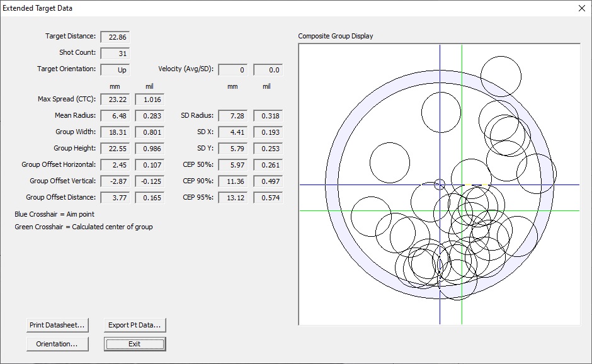Click the Group Height mil field

pyautogui.click(x=149, y=149)
